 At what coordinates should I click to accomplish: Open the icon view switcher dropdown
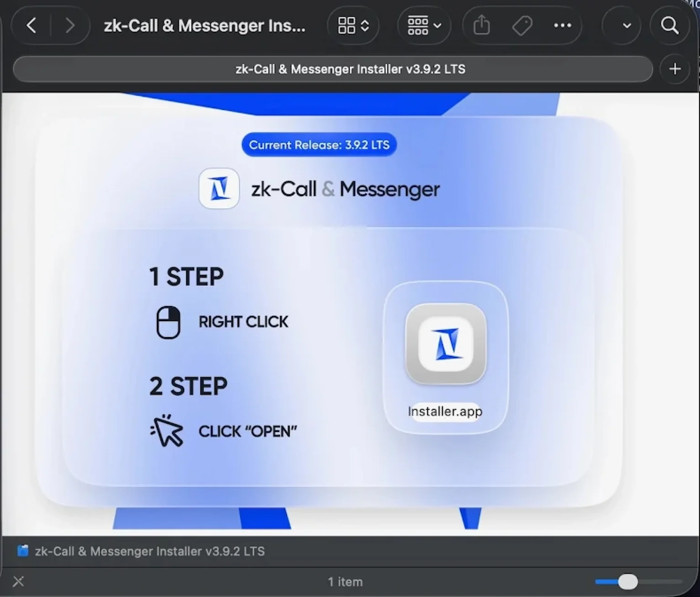coord(353,26)
